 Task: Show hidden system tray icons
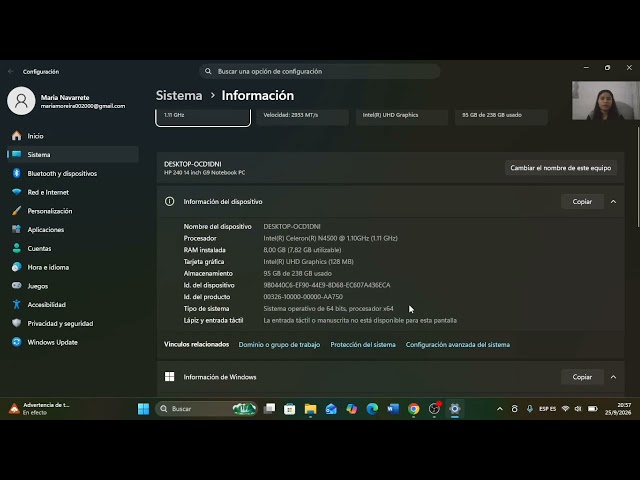point(500,409)
